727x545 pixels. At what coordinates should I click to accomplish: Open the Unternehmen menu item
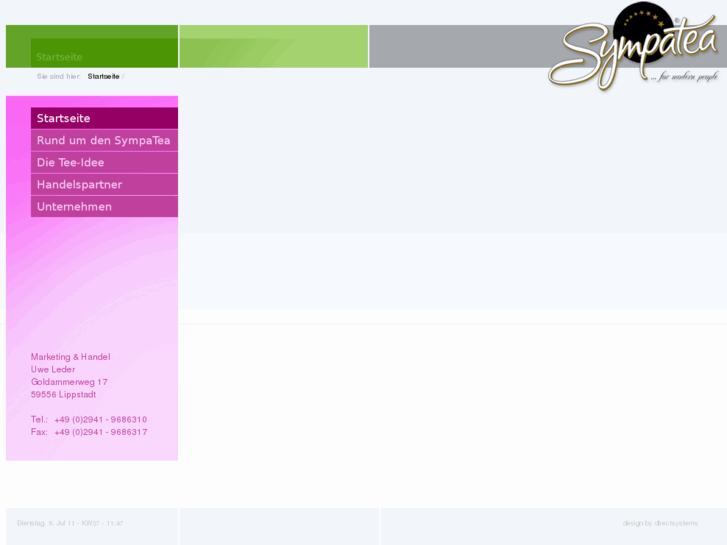point(104,206)
